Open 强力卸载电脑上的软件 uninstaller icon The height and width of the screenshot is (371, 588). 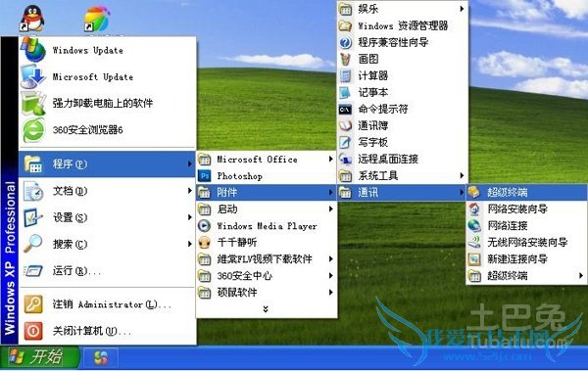pos(33,103)
